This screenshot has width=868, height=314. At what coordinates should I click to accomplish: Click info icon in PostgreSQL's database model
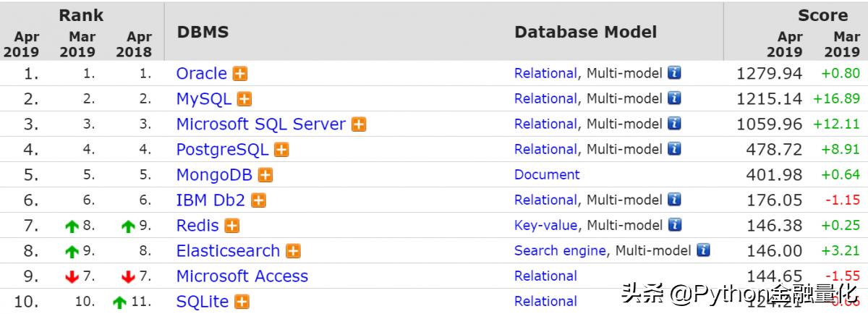[674, 149]
